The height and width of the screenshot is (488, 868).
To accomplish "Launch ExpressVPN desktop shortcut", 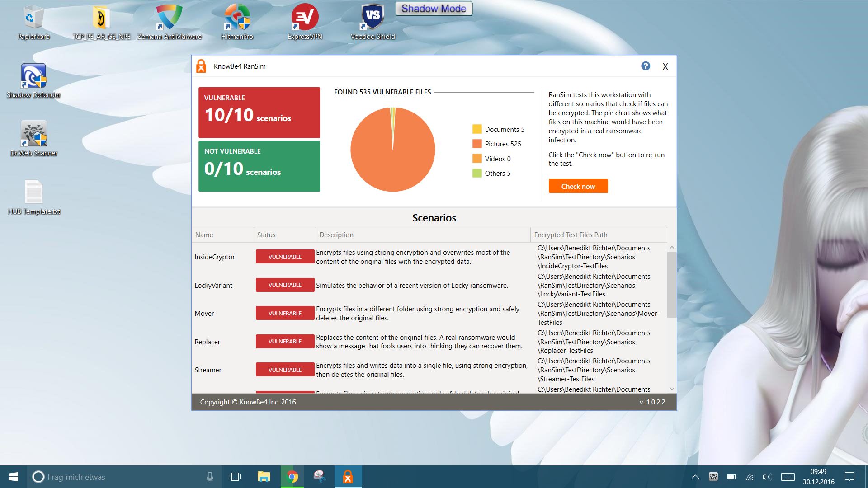I will [x=305, y=19].
